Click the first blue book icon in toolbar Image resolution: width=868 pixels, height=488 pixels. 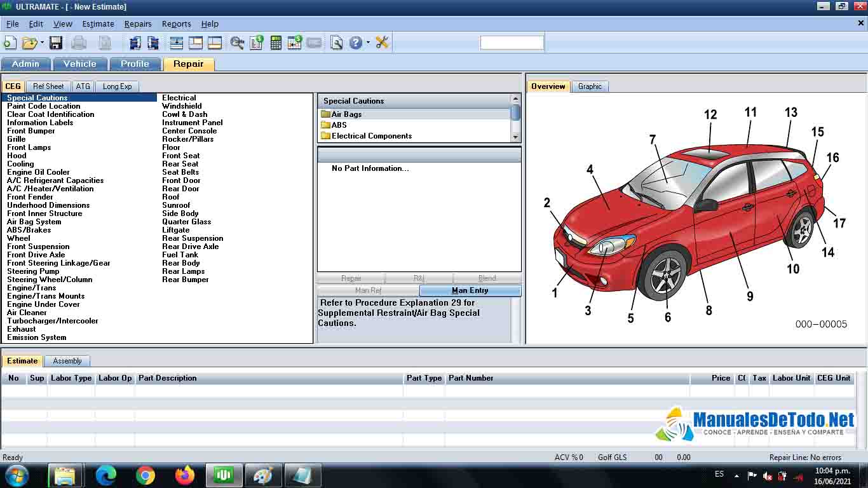coord(135,43)
